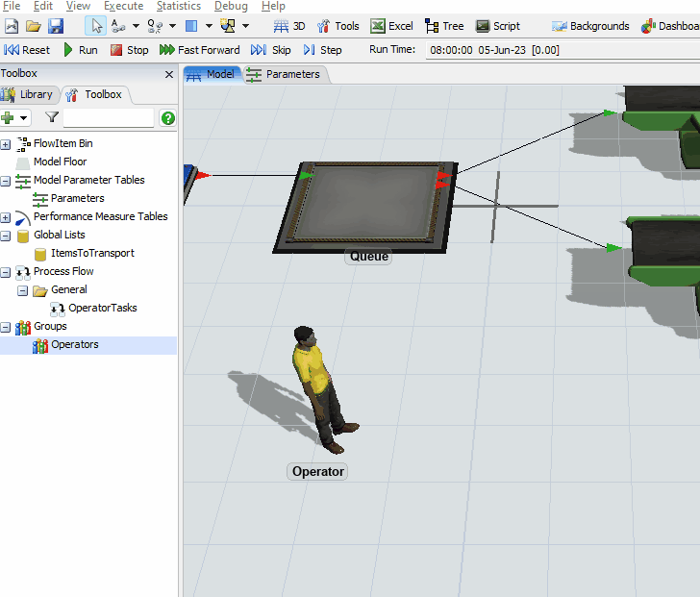This screenshot has width=700, height=597.
Task: Open the Tree view
Action: tap(444, 26)
